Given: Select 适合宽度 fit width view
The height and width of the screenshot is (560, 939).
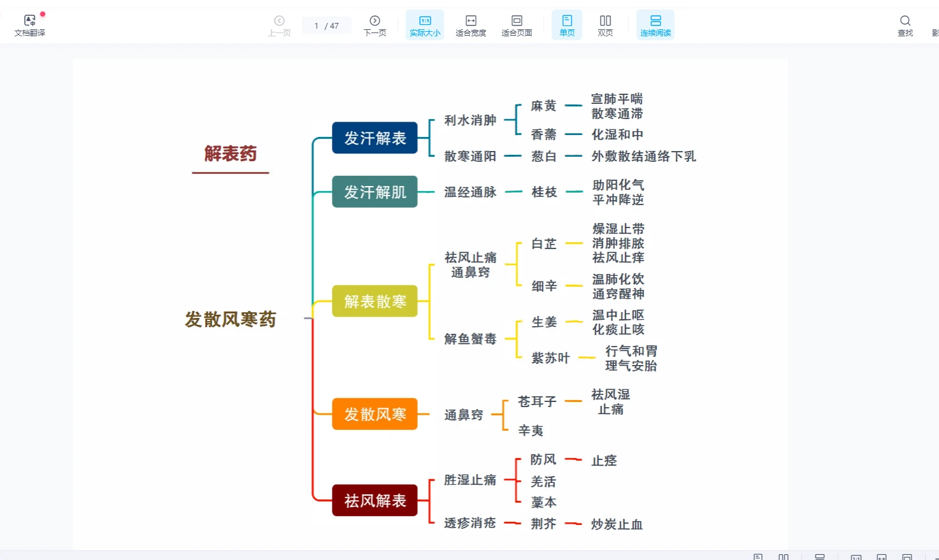Looking at the screenshot, I should pos(471,25).
